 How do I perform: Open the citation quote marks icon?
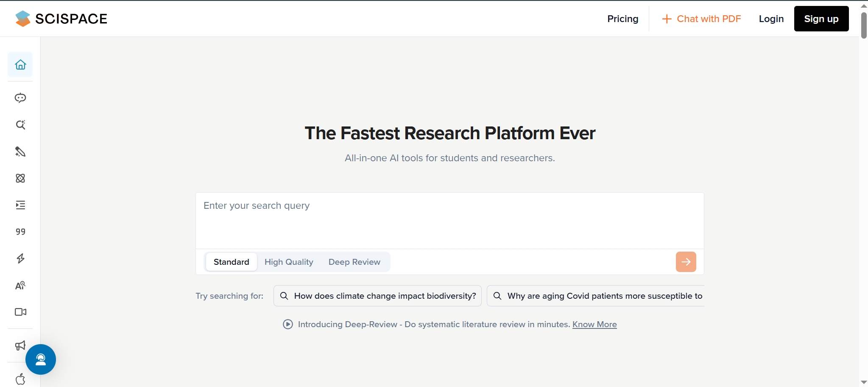pos(20,232)
